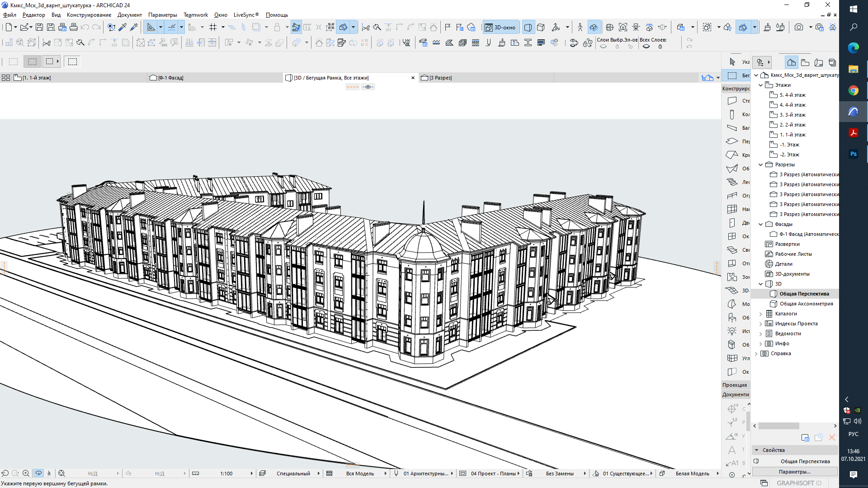Expand the Ведомости tree node
Image resolution: width=868 pixels, height=488 pixels.
pos(761,333)
